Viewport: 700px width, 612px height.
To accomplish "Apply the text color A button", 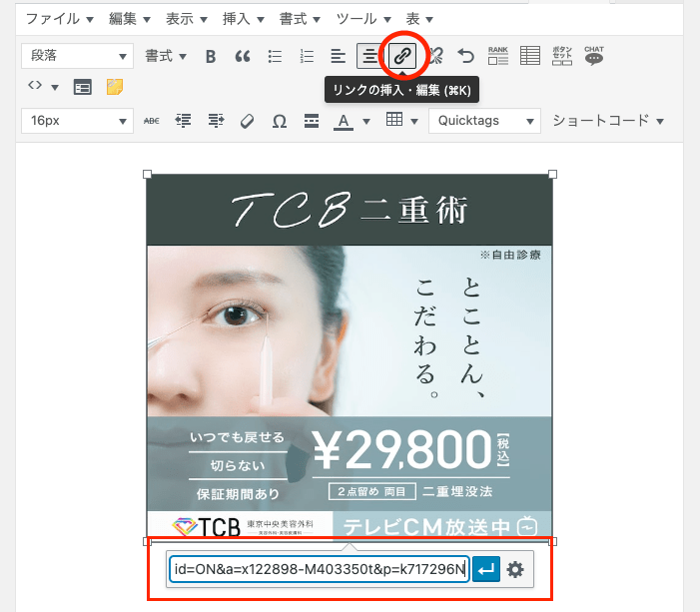I will [x=343, y=121].
